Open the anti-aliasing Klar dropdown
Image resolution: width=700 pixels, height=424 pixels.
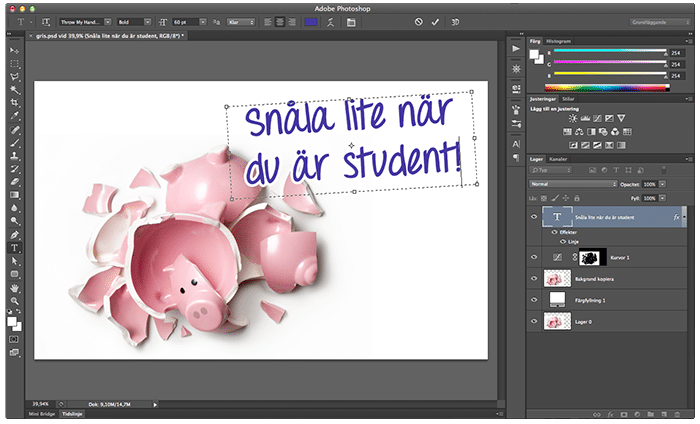click(241, 22)
